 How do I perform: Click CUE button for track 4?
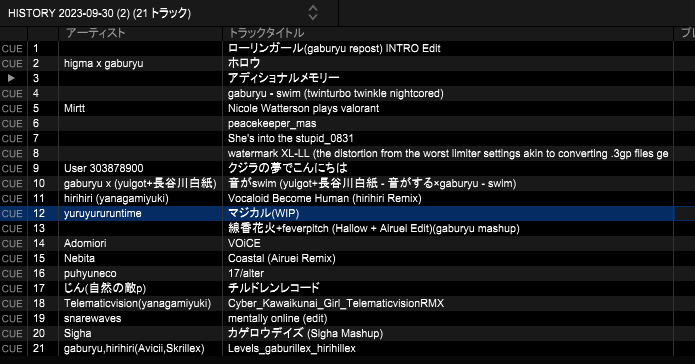tap(12, 94)
